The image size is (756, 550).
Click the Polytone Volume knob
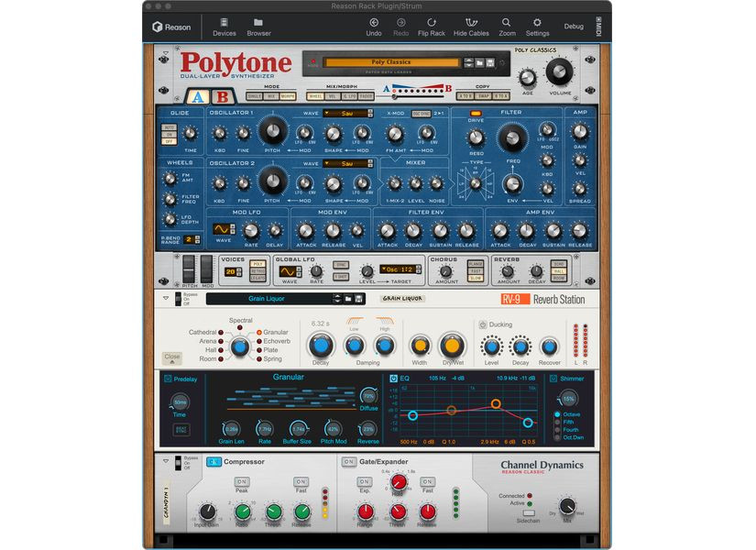pyautogui.click(x=559, y=71)
